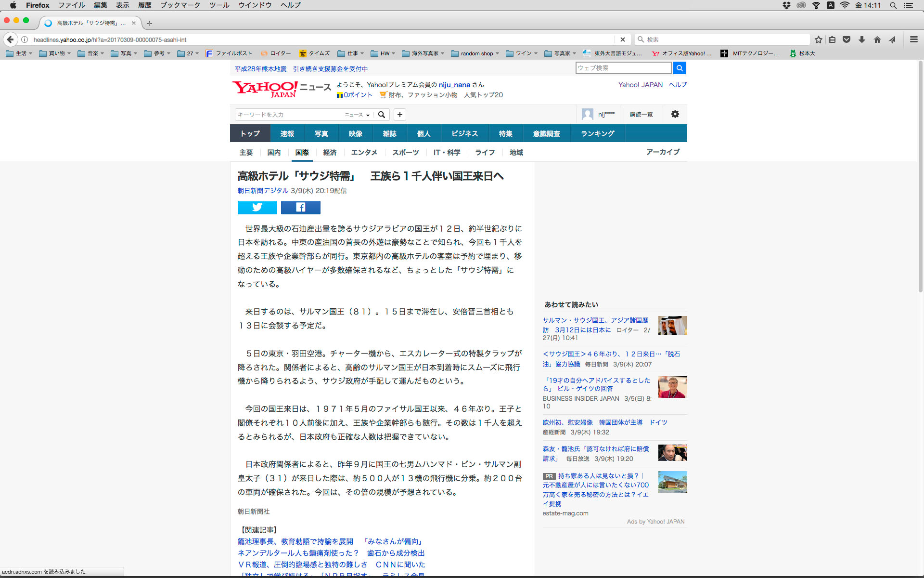Switch to the ランキング tab
924x578 pixels.
coord(597,133)
